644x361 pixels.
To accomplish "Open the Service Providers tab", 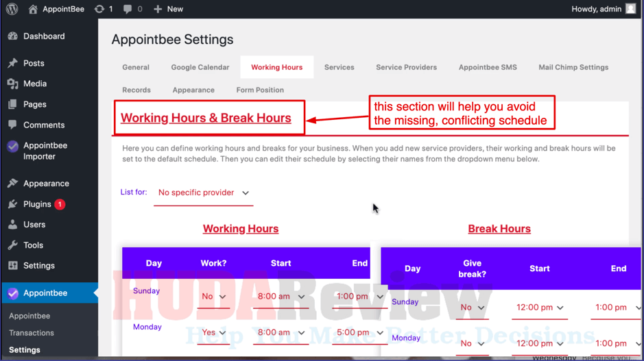I will pos(406,67).
